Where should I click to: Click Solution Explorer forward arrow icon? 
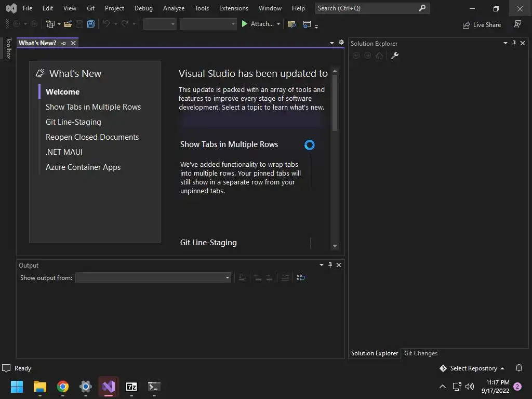click(367, 56)
